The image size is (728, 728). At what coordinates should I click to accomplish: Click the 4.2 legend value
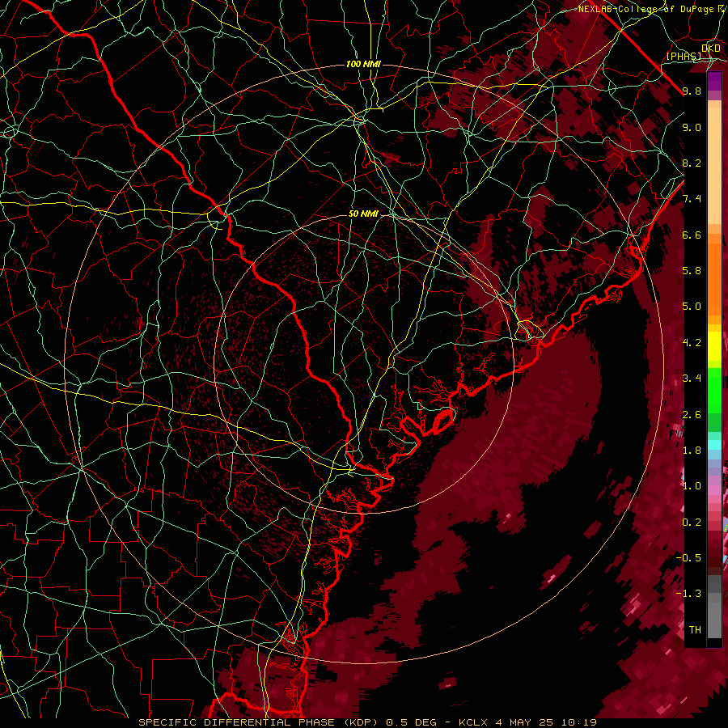tap(692, 343)
